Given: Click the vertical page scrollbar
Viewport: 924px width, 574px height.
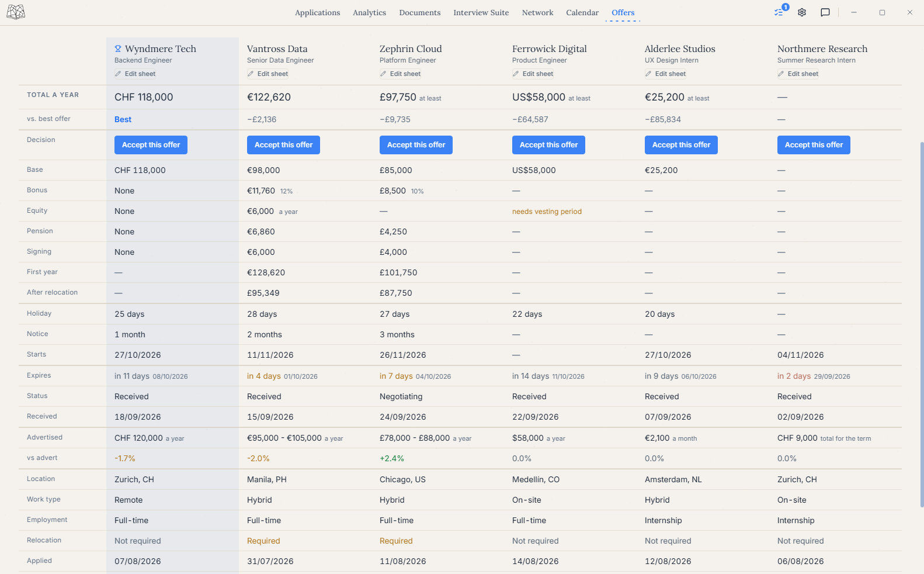Looking at the screenshot, I should point(921,324).
